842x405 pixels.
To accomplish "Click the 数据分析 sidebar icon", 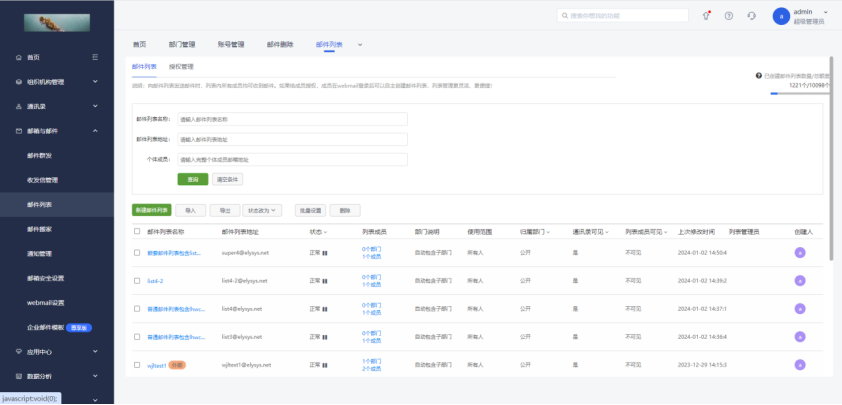I will [x=19, y=376].
